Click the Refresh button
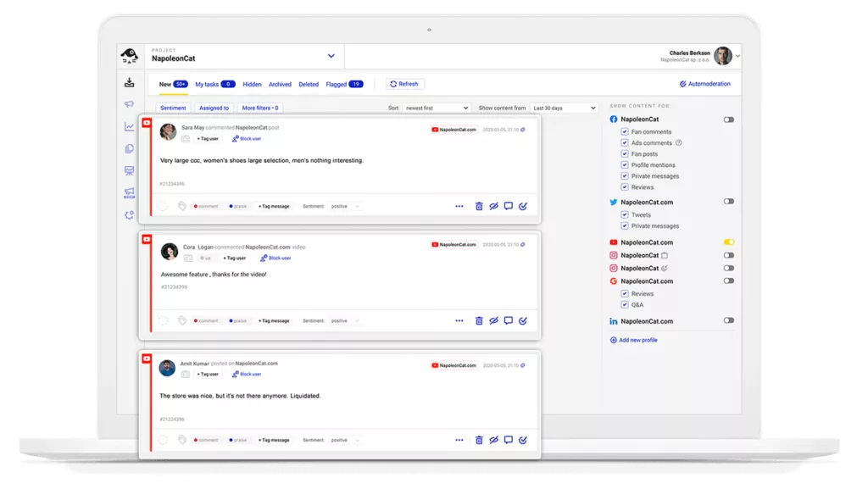868x489 pixels. (x=405, y=84)
